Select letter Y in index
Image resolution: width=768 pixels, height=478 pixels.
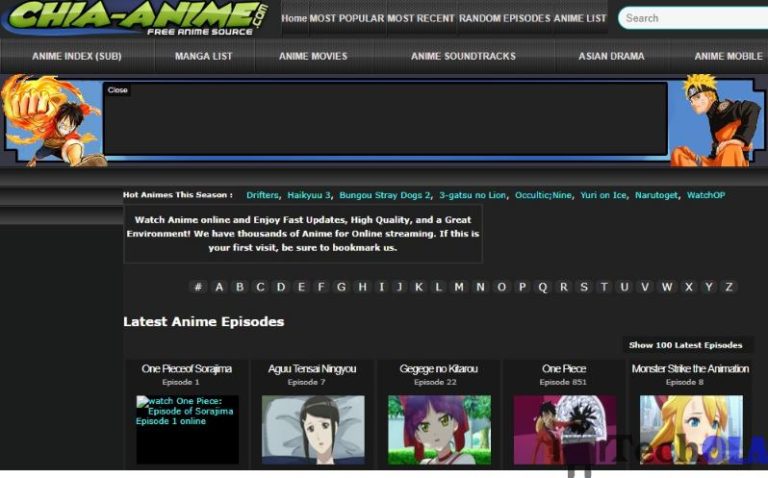click(x=709, y=287)
